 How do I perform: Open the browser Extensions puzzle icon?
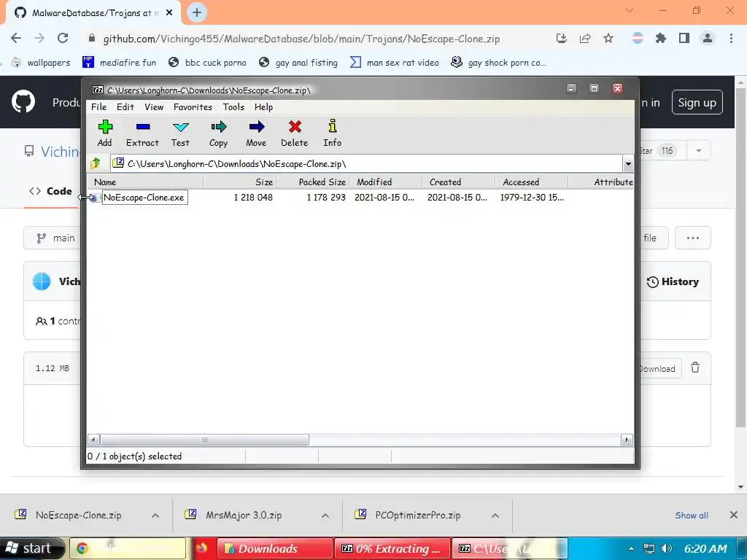tap(661, 38)
